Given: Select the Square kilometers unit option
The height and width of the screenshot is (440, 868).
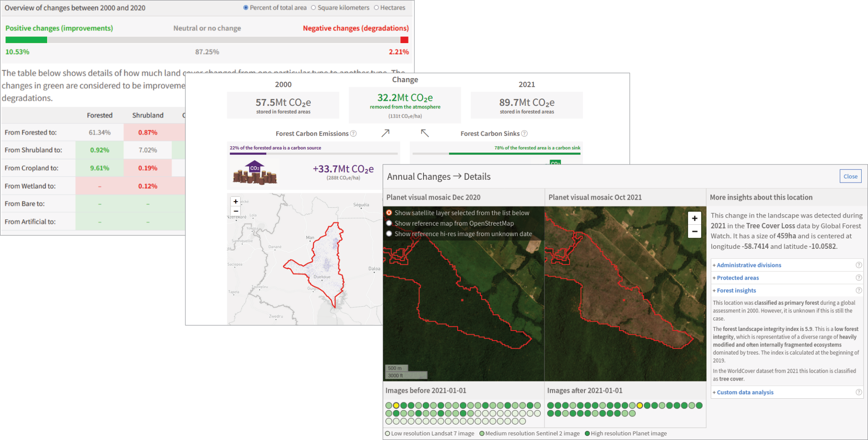Looking at the screenshot, I should click(313, 8).
